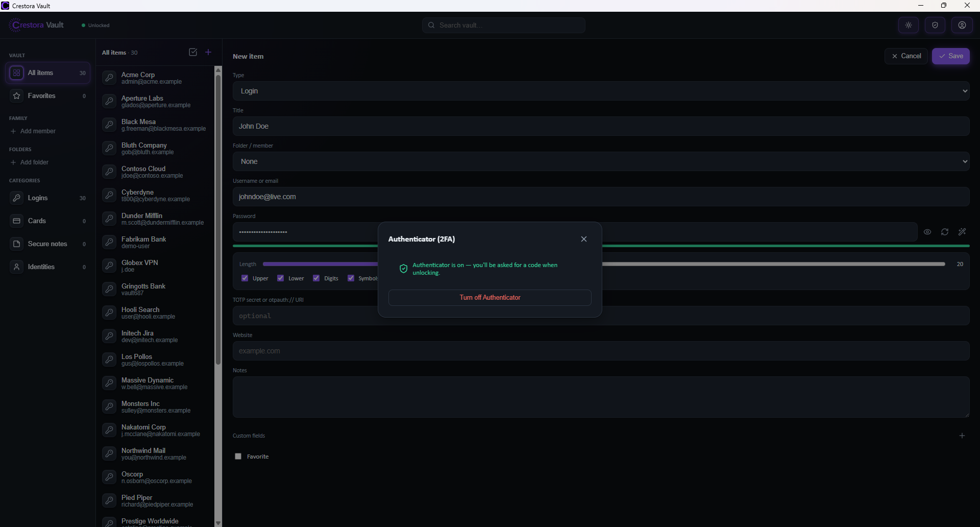980x527 pixels.
Task: Click the key icon beside Bluth Company
Action: (109, 148)
